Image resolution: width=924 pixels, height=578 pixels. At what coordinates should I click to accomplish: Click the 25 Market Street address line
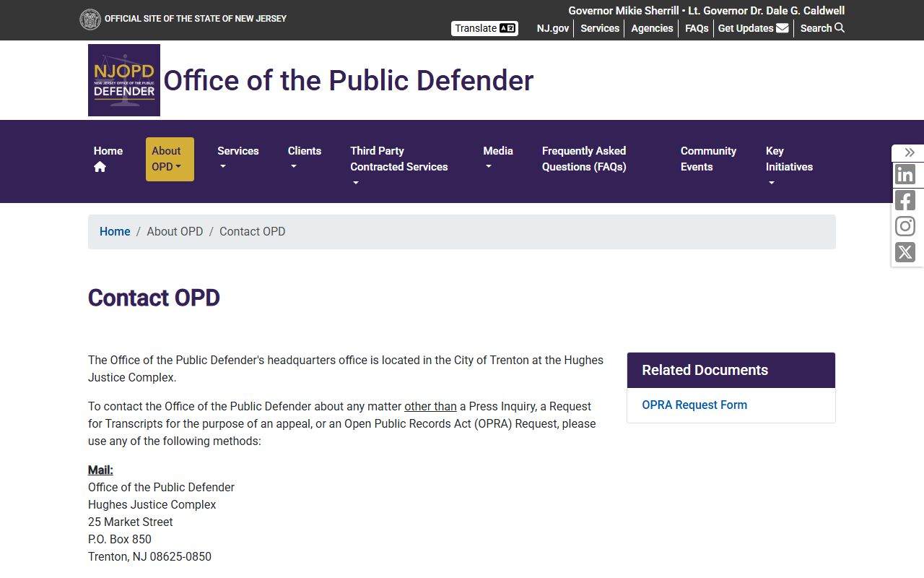pyautogui.click(x=131, y=522)
